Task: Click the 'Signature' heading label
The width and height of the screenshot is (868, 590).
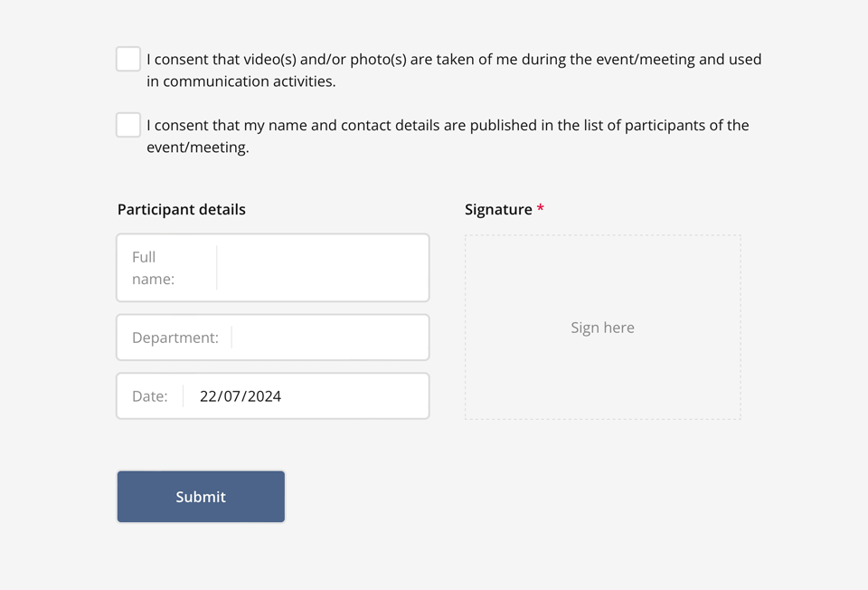Action: point(498,210)
